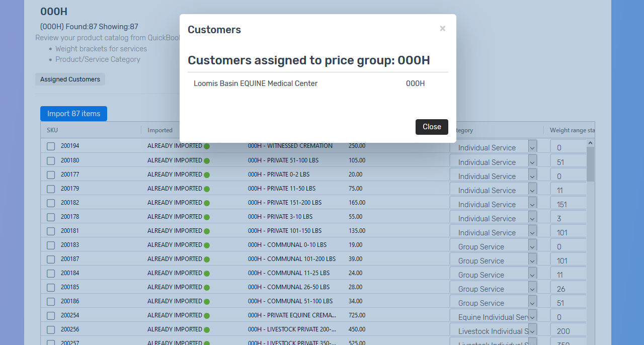This screenshot has height=345, width=644.
Task: Click the table's vertical scrollbar thumb
Action: 590,163
